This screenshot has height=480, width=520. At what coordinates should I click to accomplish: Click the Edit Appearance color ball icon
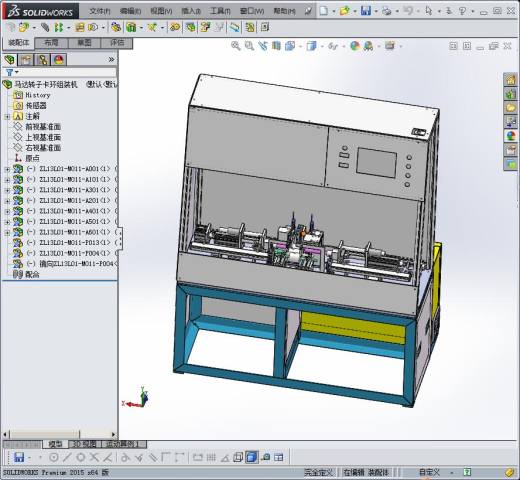pos(355,46)
